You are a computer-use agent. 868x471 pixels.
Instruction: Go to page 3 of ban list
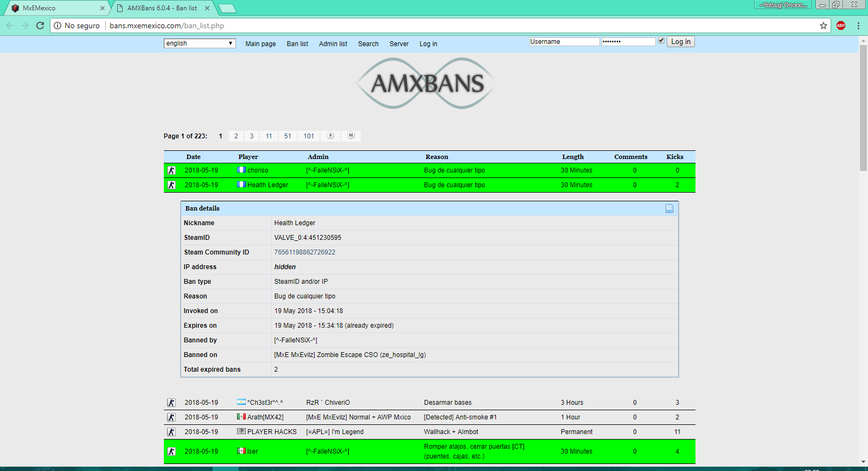tap(252, 136)
